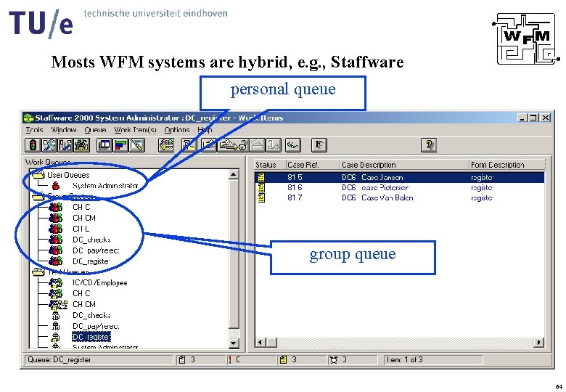
Task: Sort by the Case Ref. column header
Action: click(313, 165)
